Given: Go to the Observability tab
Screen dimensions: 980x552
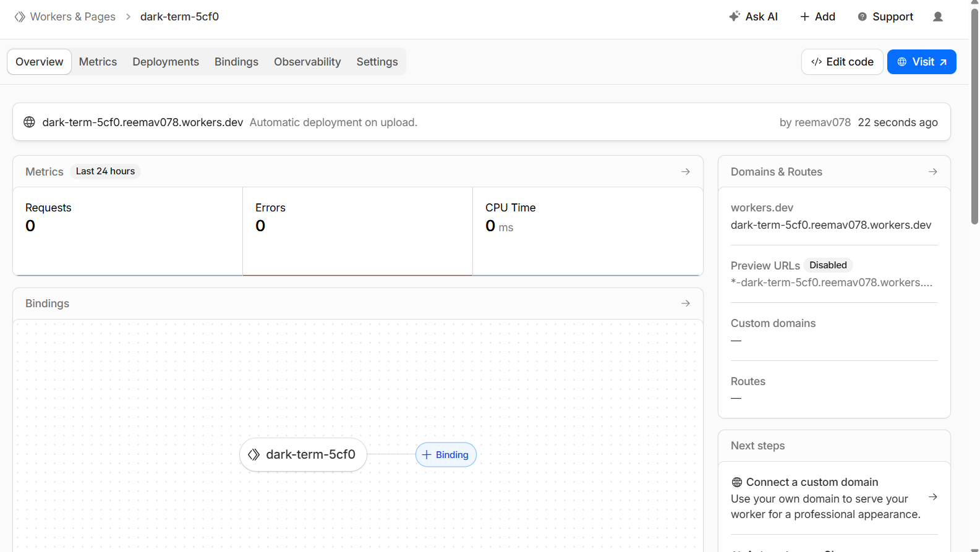Looking at the screenshot, I should (307, 62).
